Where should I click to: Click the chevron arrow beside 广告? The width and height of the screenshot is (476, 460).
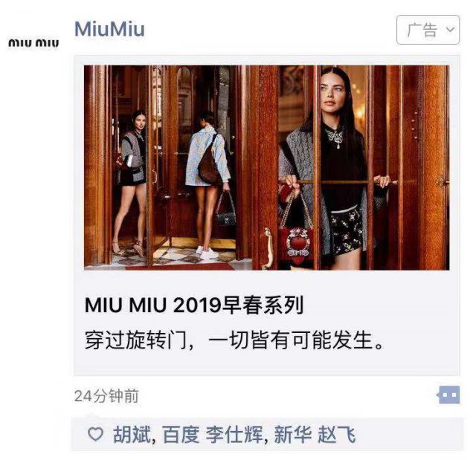tap(451, 30)
